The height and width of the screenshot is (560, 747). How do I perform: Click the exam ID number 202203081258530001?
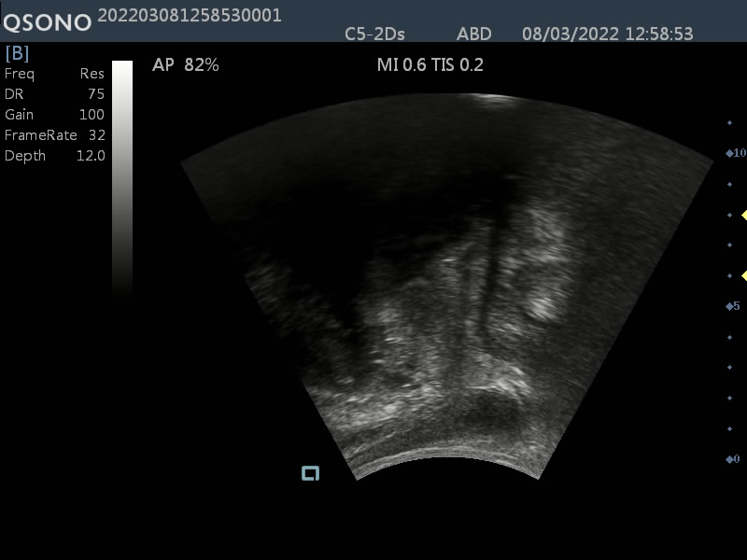[190, 15]
